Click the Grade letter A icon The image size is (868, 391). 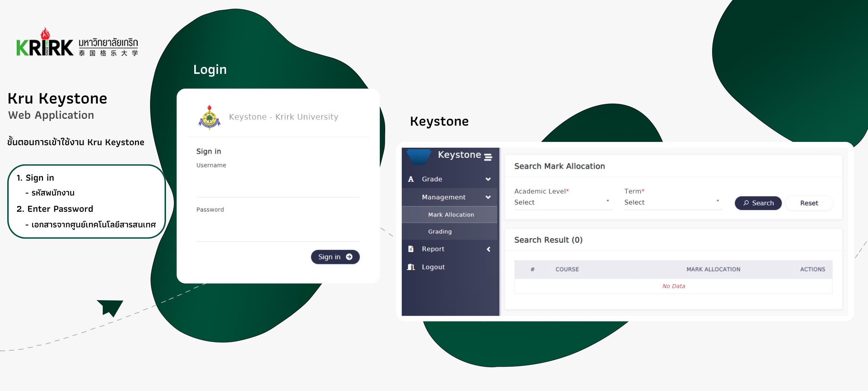pyautogui.click(x=411, y=179)
